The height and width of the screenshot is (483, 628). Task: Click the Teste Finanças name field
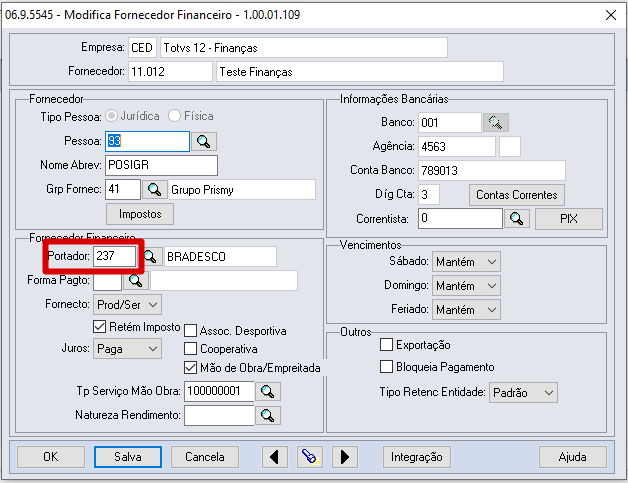click(360, 72)
